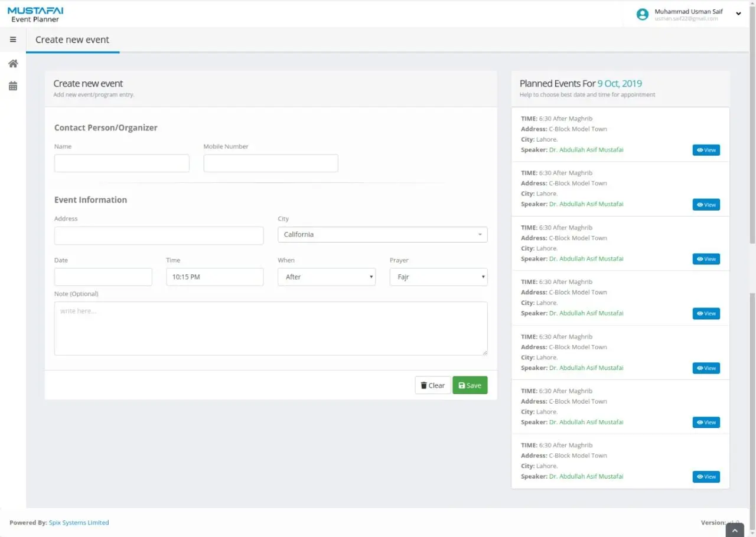Go to home via house icon
The width and height of the screenshot is (756, 537).
(13, 64)
